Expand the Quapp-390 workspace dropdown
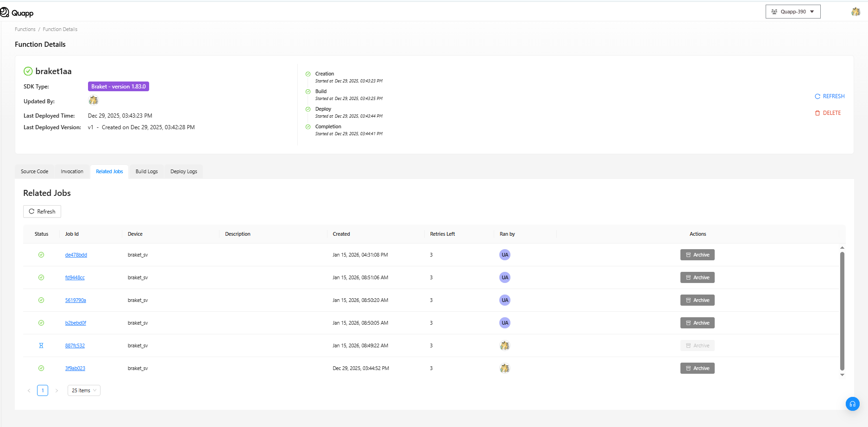Image resolution: width=868 pixels, height=427 pixels. [793, 12]
